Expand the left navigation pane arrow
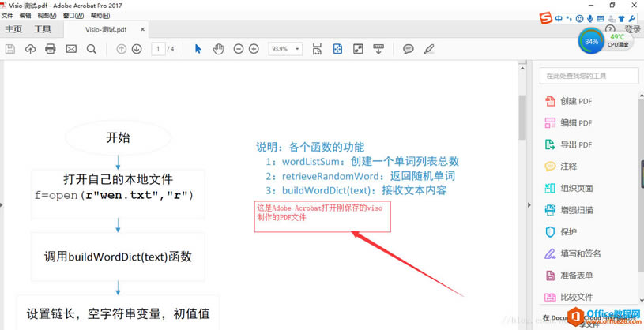Image resolution: width=644 pixels, height=330 pixels. 2,204
